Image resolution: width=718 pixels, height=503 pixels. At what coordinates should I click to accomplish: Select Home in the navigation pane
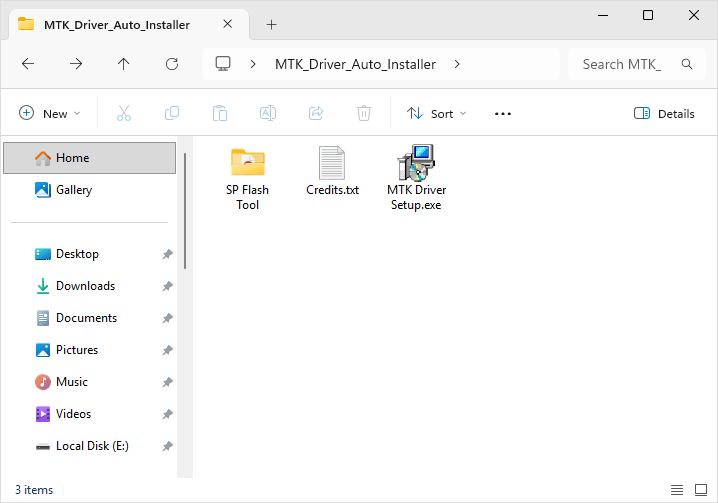89,158
